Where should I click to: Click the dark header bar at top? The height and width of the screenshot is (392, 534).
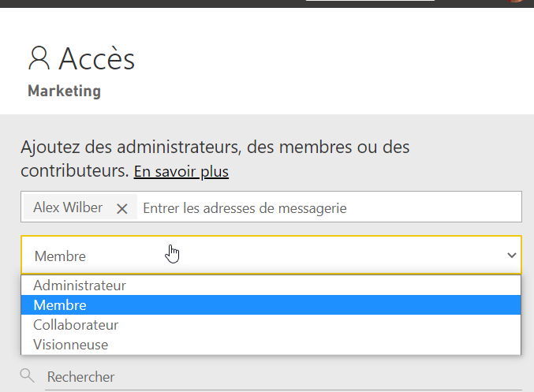pyautogui.click(x=158, y=4)
